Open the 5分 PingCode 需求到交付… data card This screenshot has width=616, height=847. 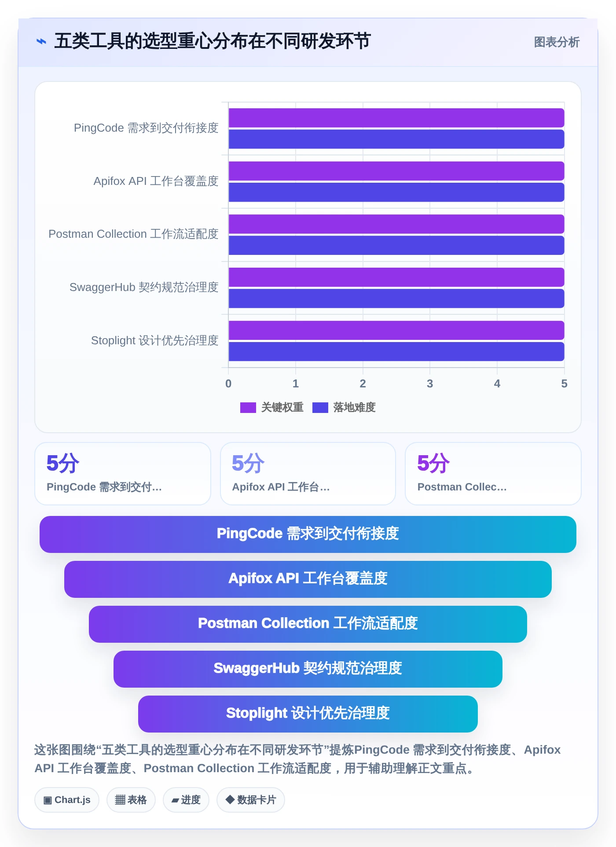point(123,474)
